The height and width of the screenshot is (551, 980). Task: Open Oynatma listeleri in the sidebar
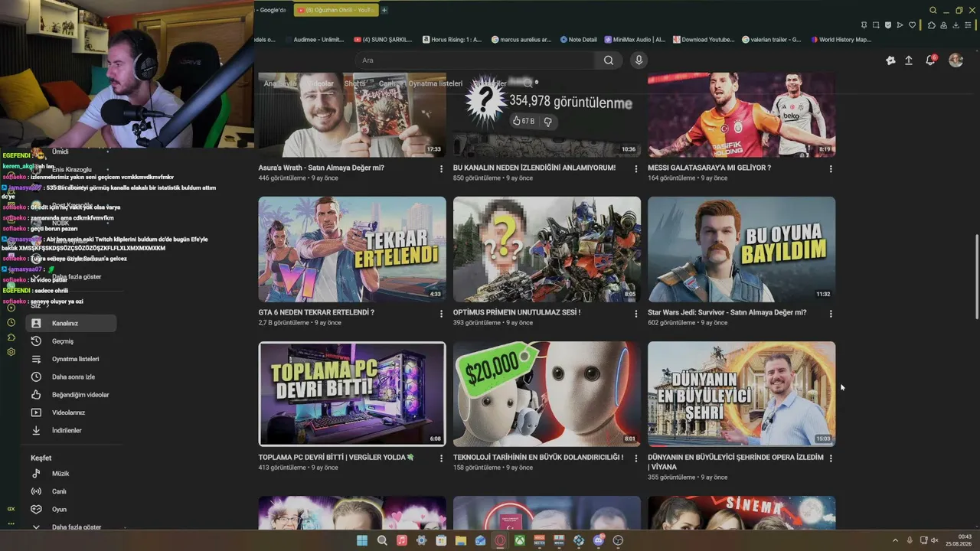(x=71, y=359)
